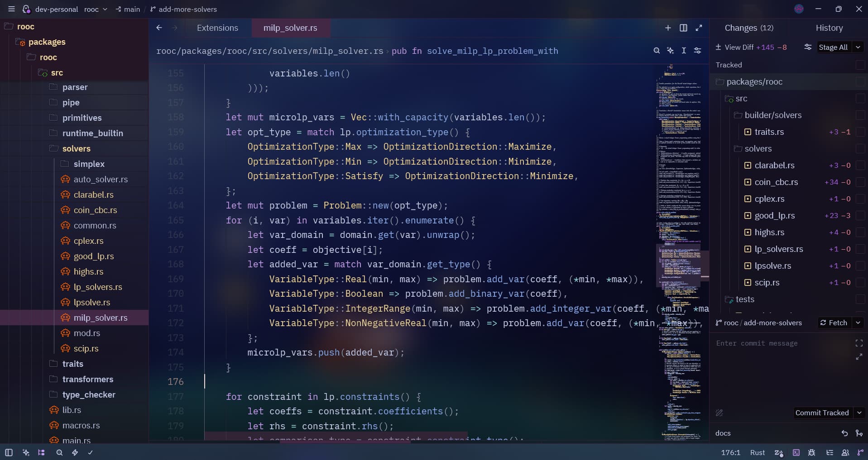This screenshot has width=868, height=460.
Task: Toggle staging checkbox for traits.rs
Action: [x=860, y=132]
